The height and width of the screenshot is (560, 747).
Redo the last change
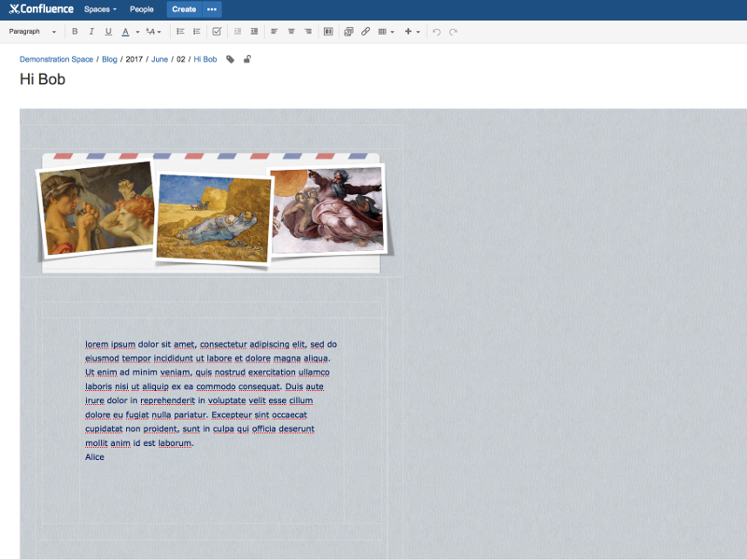click(453, 32)
